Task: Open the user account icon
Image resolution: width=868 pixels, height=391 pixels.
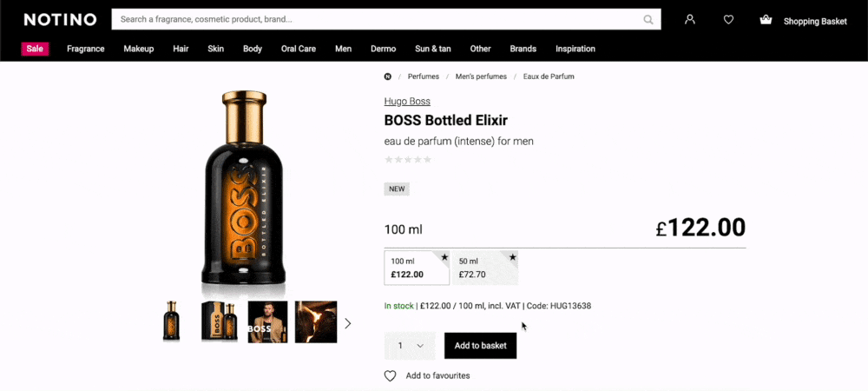Action: (690, 19)
